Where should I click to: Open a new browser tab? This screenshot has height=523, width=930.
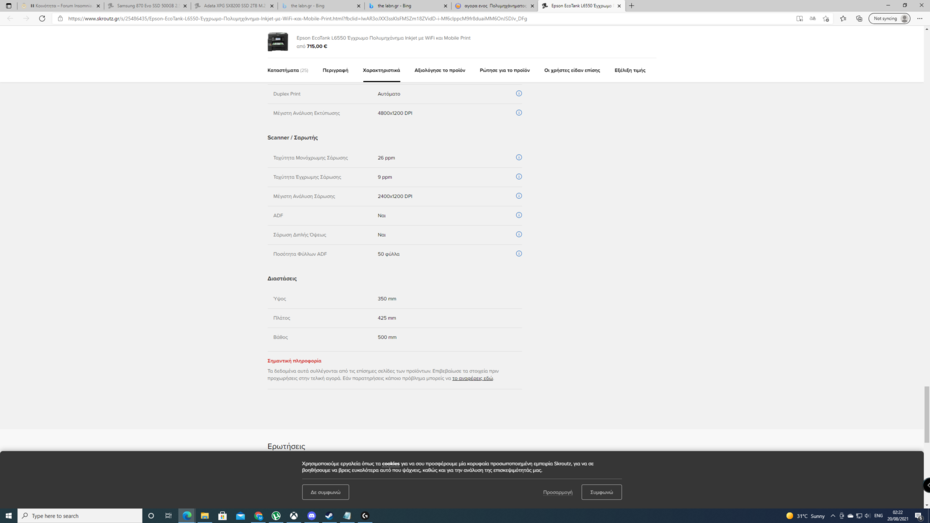tap(631, 6)
